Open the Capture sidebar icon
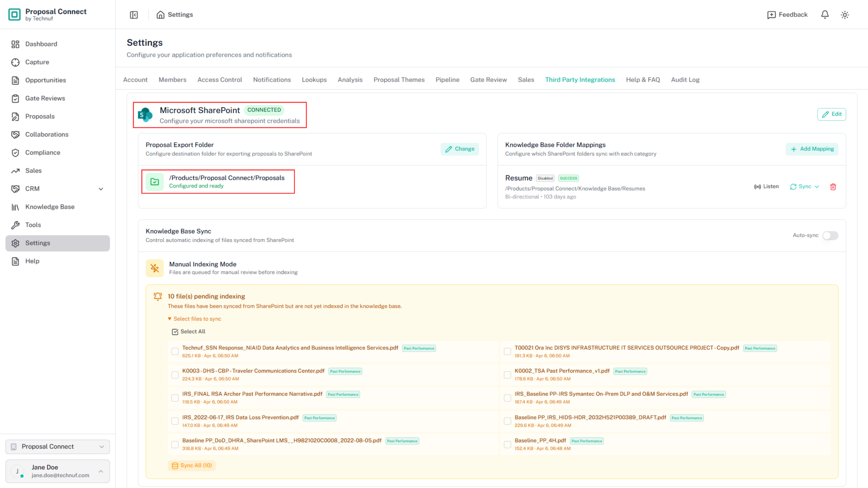The height and width of the screenshot is (488, 868). point(15,62)
